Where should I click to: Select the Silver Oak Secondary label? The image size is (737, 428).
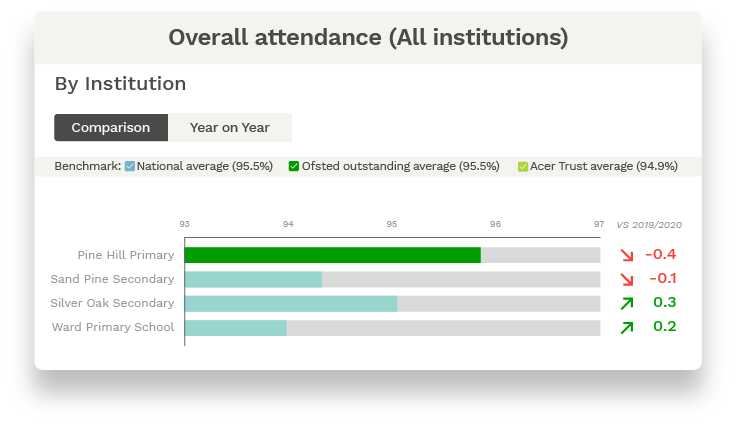click(112, 303)
